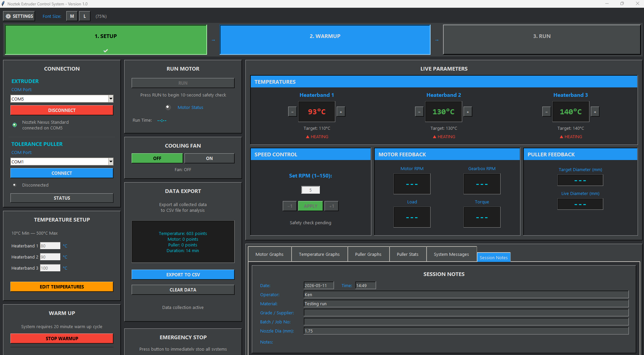Click the Torque display box
644x355 pixels.
click(482, 217)
